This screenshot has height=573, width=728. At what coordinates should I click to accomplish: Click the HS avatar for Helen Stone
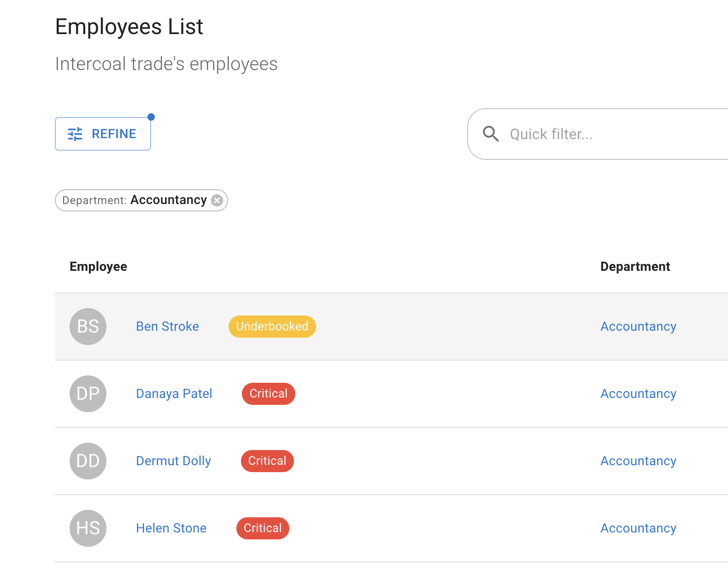[88, 528]
